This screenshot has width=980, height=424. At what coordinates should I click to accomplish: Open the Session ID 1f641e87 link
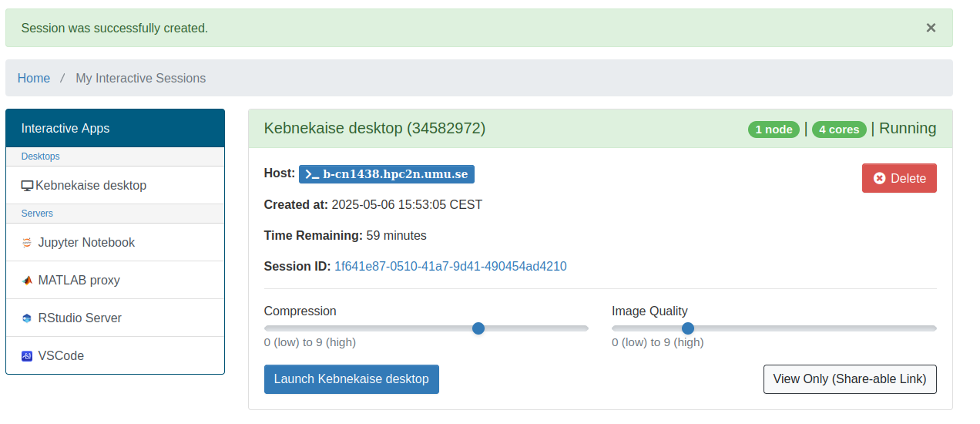click(x=450, y=266)
